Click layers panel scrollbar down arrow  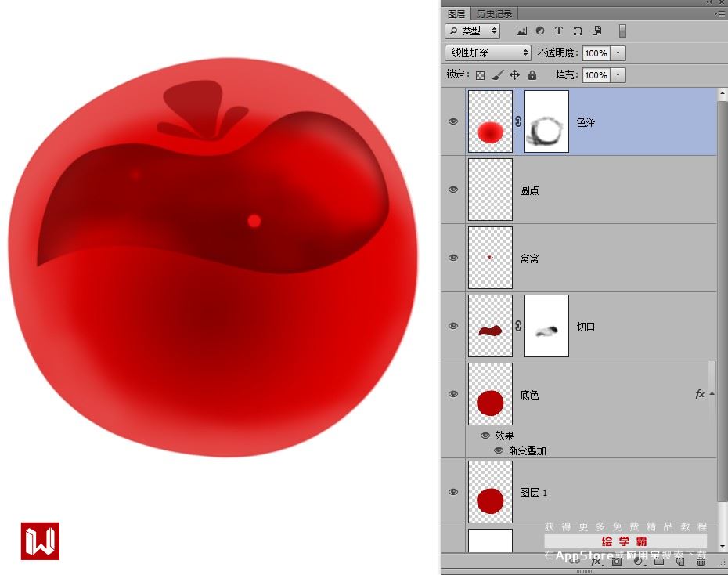(723, 547)
